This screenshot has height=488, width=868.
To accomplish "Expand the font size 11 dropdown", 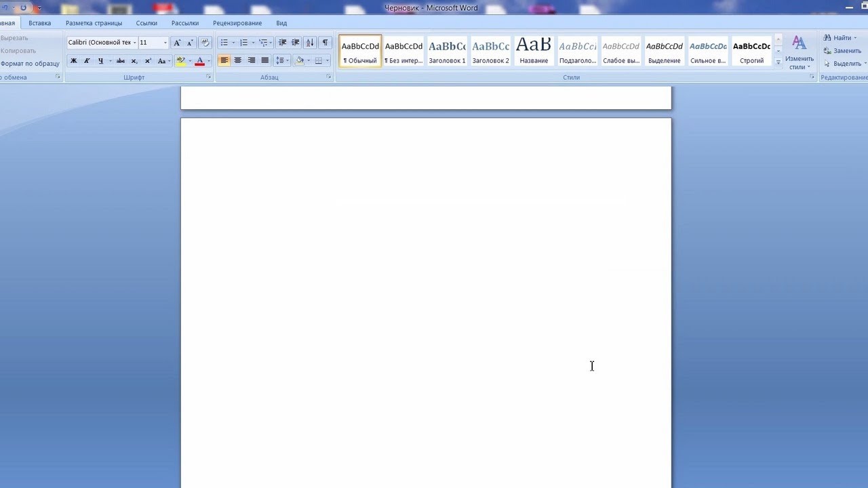I will [x=165, y=43].
